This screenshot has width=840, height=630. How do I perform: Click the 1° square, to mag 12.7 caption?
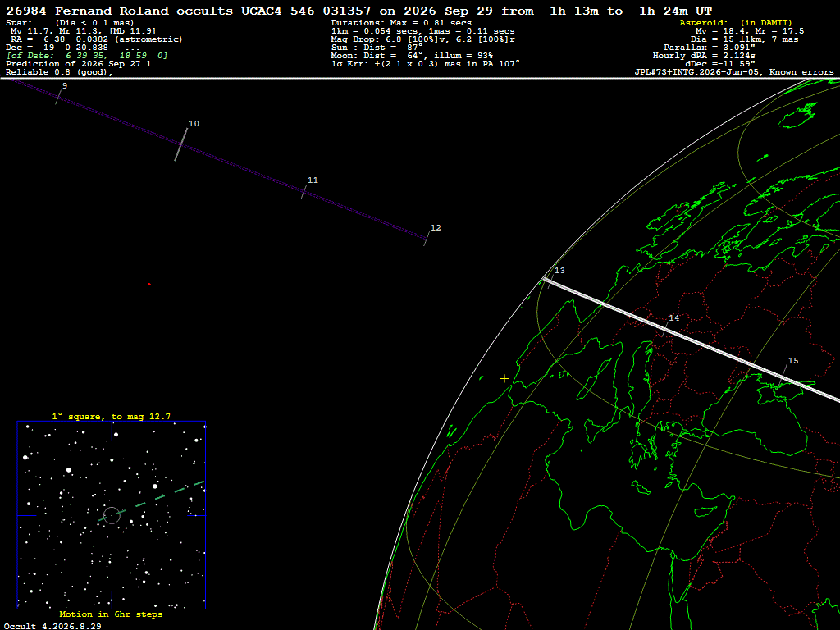pyautogui.click(x=112, y=416)
